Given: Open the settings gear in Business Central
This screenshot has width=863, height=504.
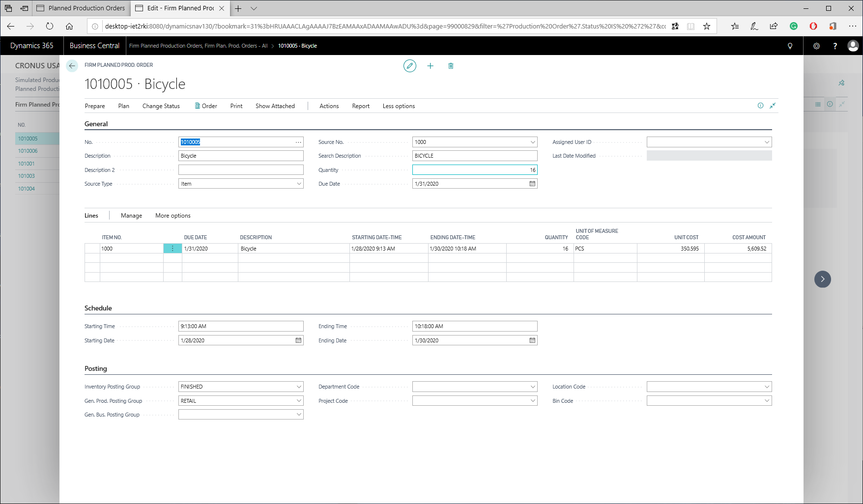Looking at the screenshot, I should pos(816,46).
